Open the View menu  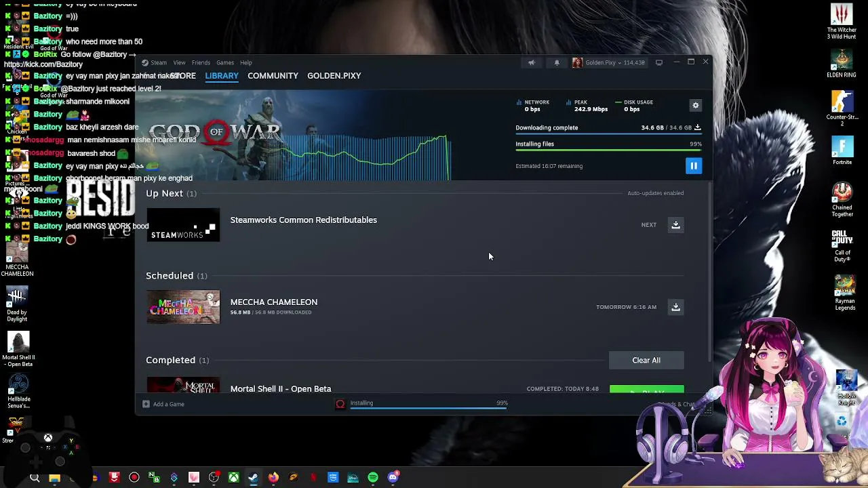tap(179, 62)
